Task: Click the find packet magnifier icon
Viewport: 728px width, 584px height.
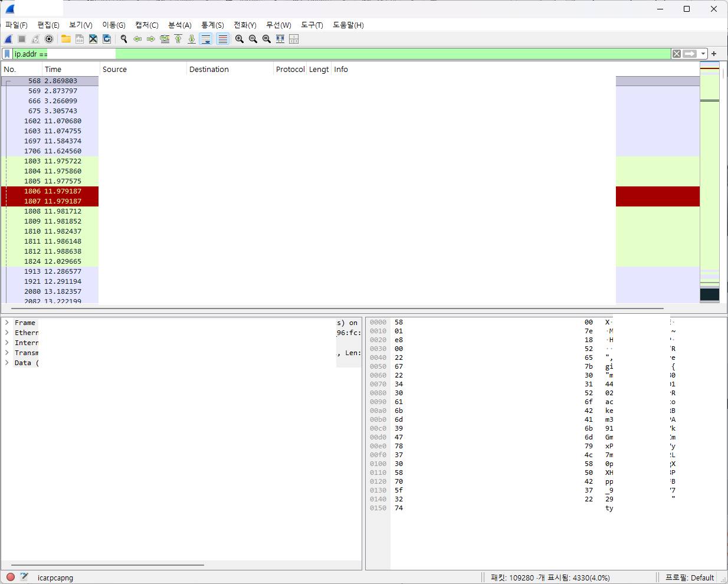Action: 124,39
